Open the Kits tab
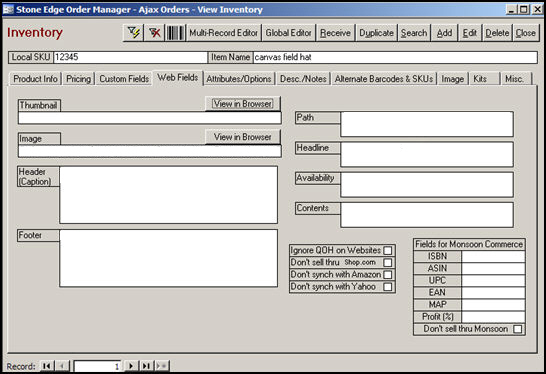This screenshot has height=374, width=546. pos(484,79)
